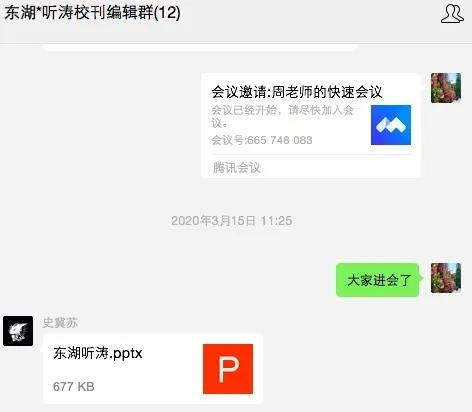Image resolution: width=472 pixels, height=412 pixels.
Task: Click the 677 KB file size text
Action: [x=74, y=387]
